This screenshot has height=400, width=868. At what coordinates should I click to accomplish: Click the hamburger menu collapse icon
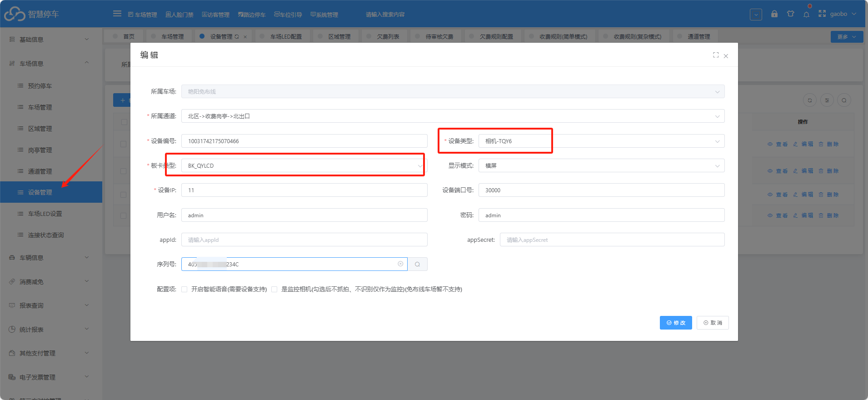[x=117, y=14]
